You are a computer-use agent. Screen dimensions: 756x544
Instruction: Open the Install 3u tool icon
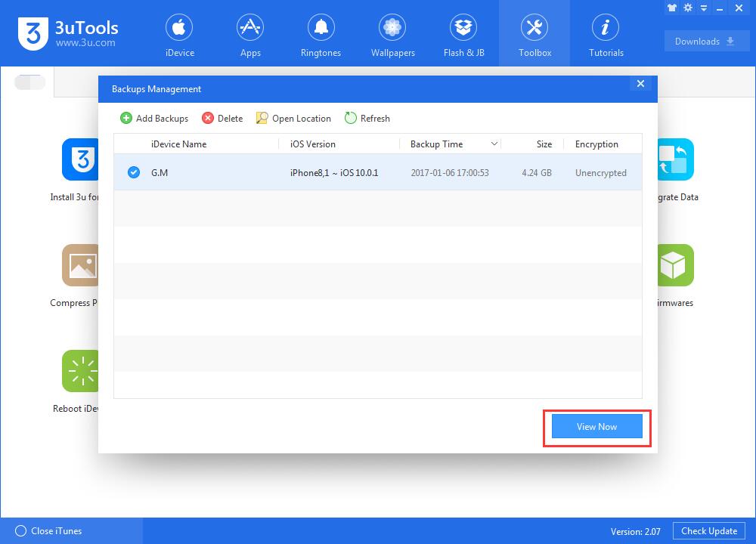point(80,159)
